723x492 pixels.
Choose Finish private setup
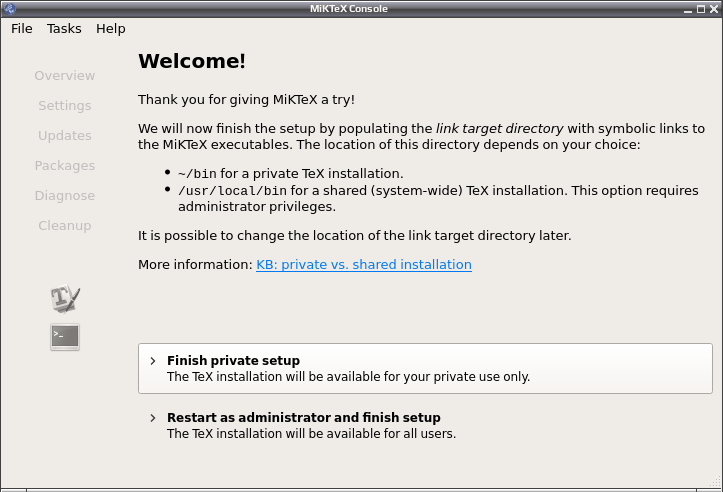(425, 368)
